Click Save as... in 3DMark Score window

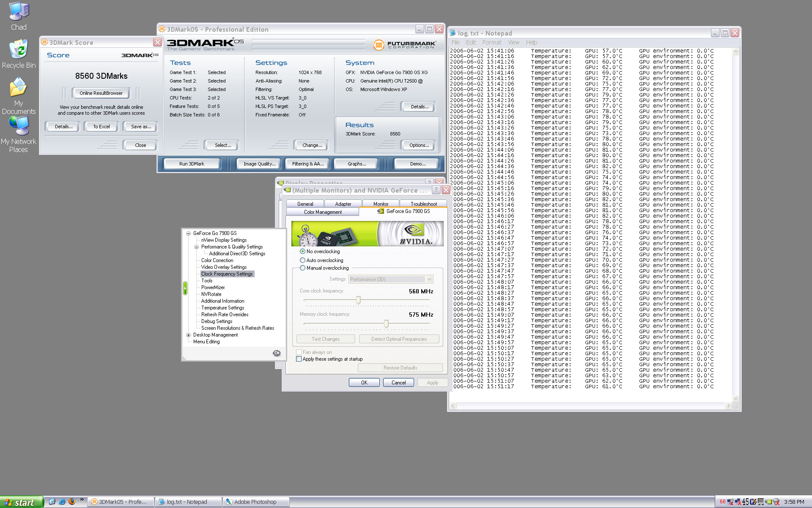point(140,127)
